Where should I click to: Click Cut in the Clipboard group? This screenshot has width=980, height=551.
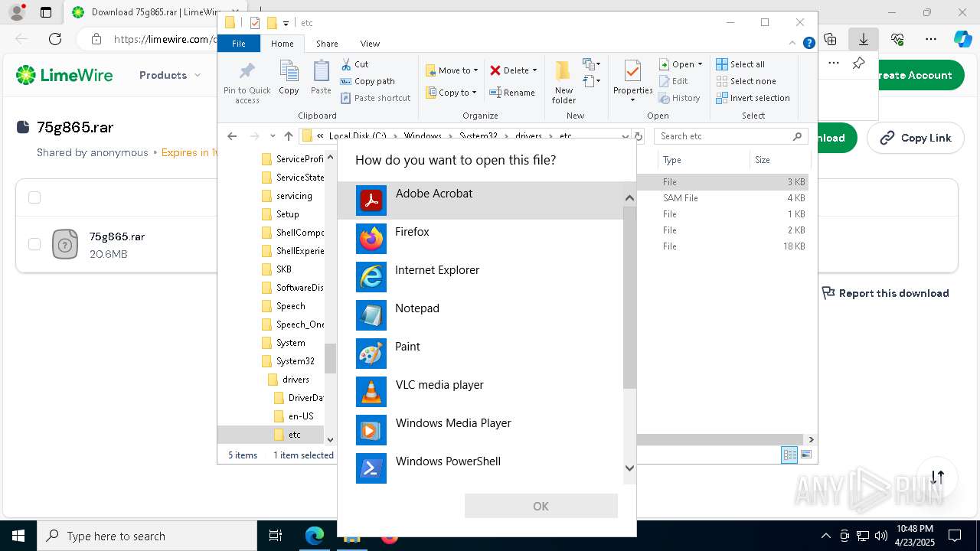point(354,64)
